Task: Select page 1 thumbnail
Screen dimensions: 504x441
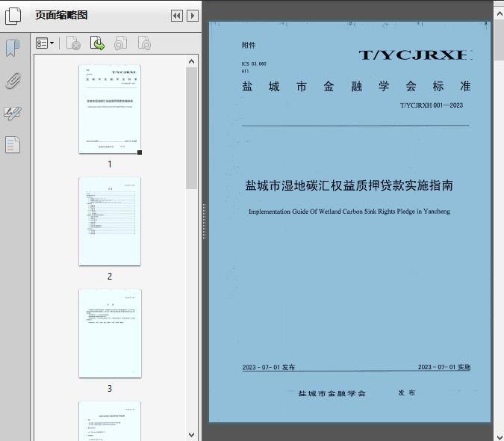Action: [110, 109]
